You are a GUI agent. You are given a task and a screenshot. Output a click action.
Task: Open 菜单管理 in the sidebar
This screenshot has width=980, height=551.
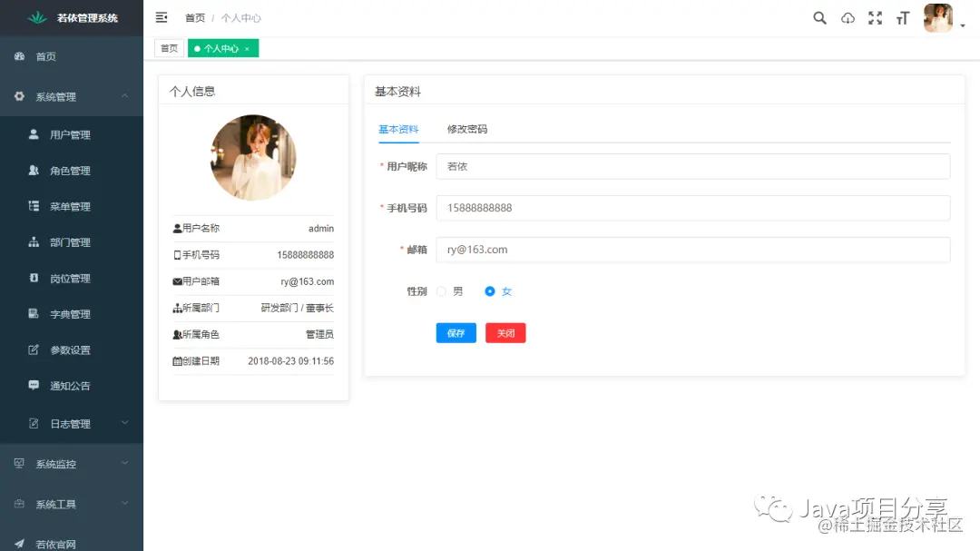click(72, 206)
